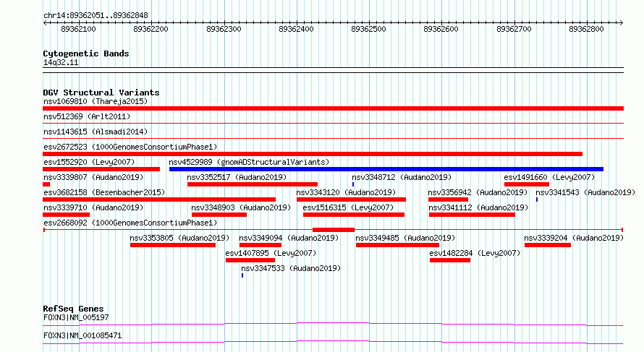Select esv1491660 (Levy2007) label
644x352 pixels.
[x=549, y=177]
